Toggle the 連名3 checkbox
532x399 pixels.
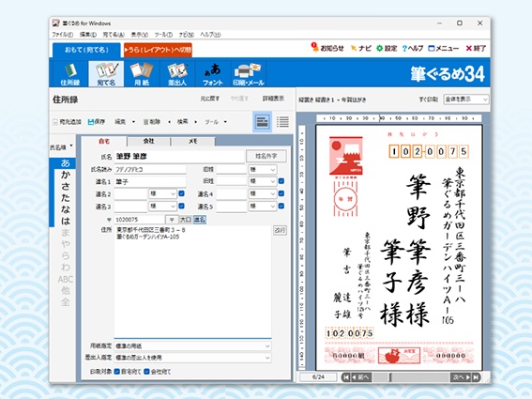tap(181, 206)
